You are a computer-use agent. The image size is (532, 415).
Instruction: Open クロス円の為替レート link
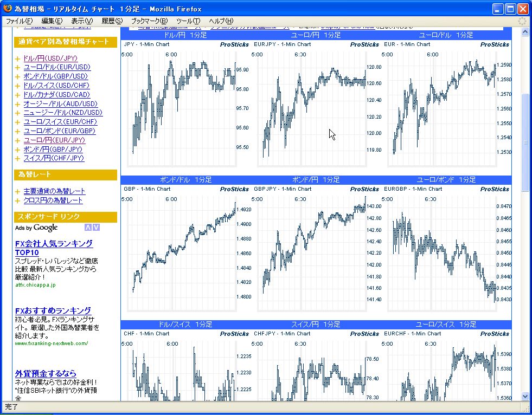[x=53, y=200]
